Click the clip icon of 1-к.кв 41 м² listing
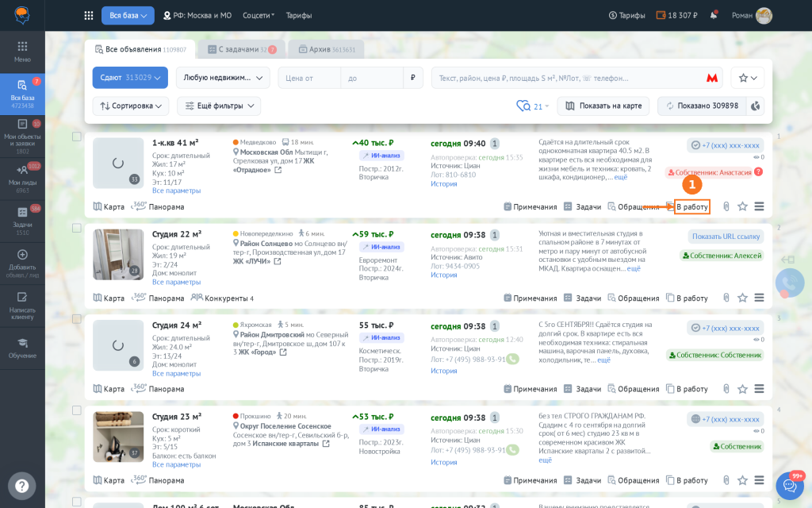 [x=726, y=206]
